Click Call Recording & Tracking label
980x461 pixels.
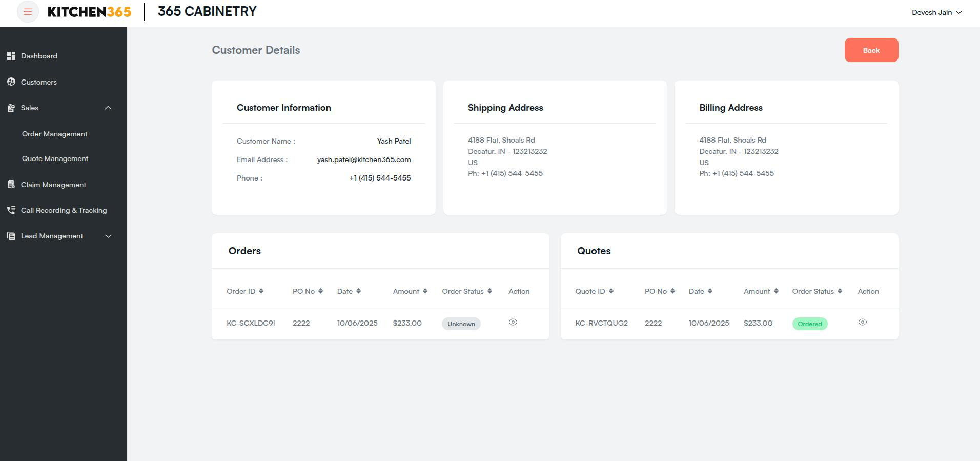tap(64, 210)
